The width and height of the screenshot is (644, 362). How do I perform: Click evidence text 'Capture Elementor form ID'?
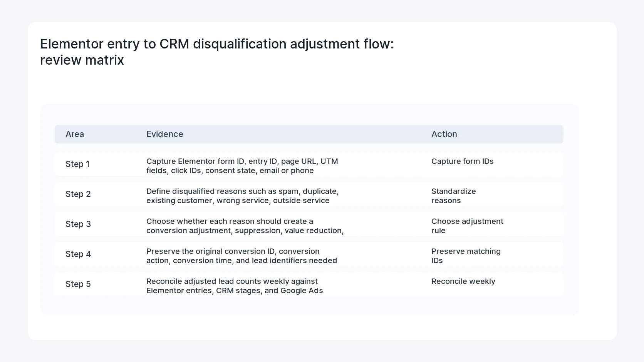click(242, 166)
